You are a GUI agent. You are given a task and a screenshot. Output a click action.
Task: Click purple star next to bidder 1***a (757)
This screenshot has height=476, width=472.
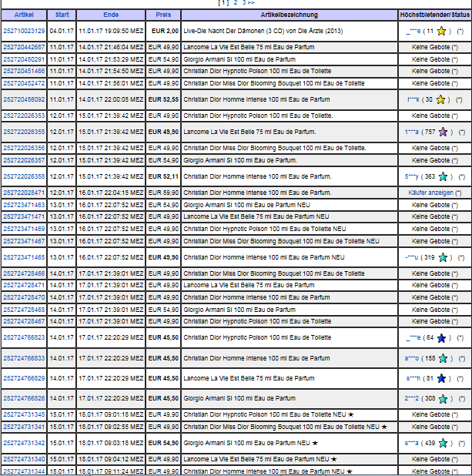444,132
